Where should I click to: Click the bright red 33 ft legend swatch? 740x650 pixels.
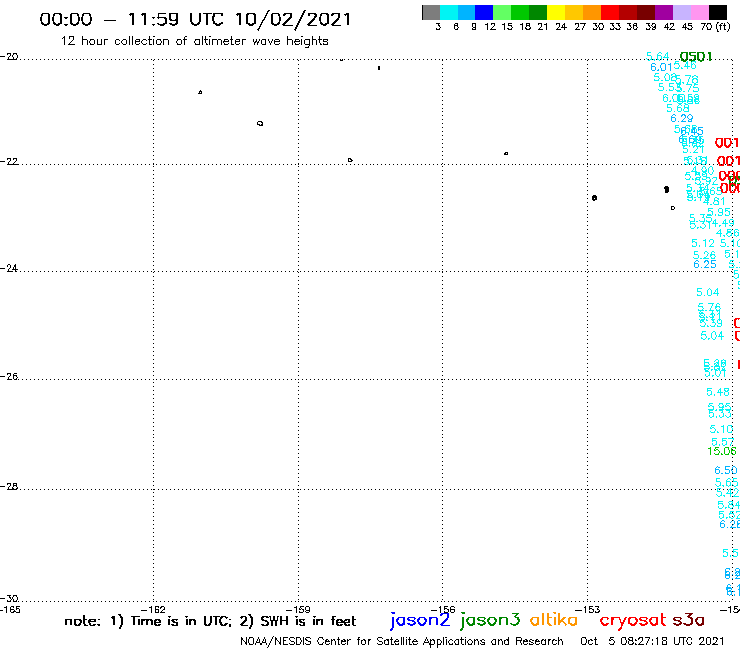610,12
